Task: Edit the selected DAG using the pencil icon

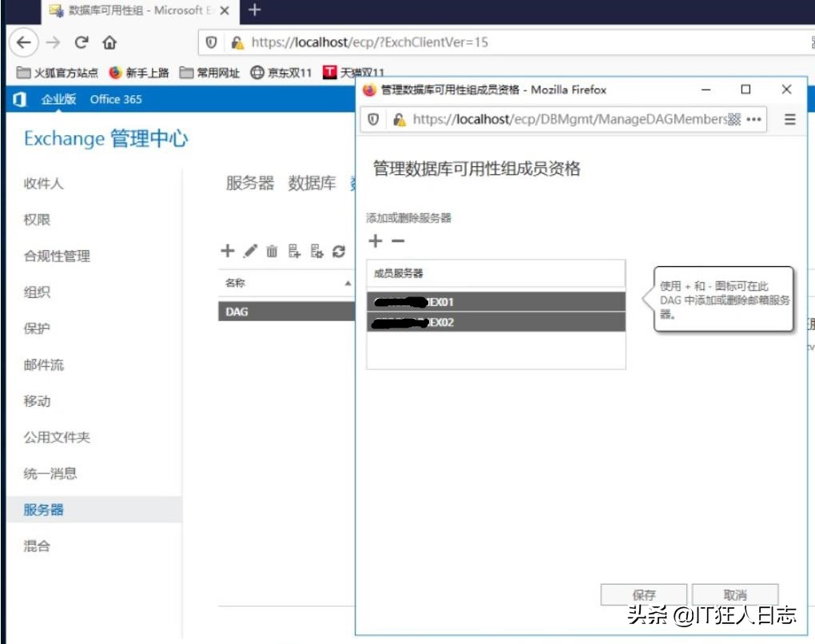Action: 249,251
